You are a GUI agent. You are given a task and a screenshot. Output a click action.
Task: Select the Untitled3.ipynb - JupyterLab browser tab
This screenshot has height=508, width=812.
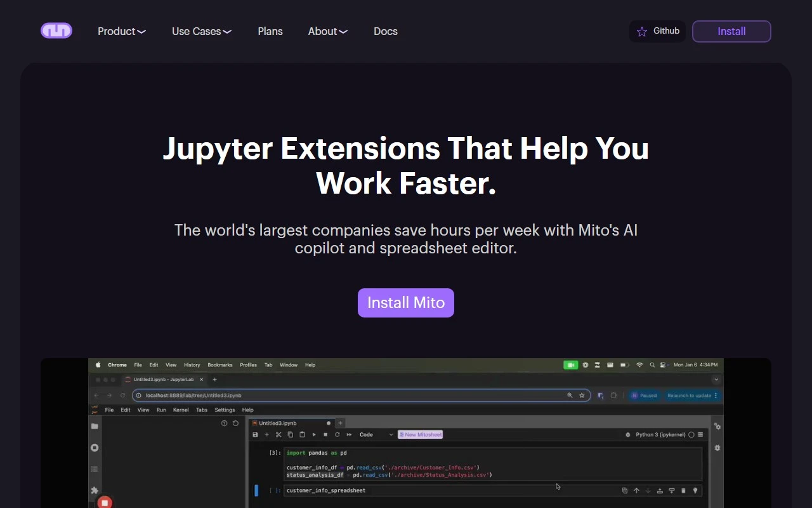[x=166, y=379]
